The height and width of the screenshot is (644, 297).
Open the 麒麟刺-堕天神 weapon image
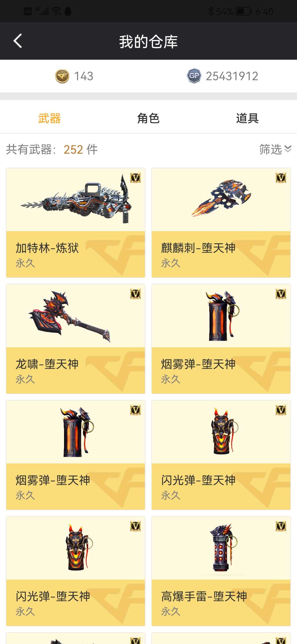(221, 198)
